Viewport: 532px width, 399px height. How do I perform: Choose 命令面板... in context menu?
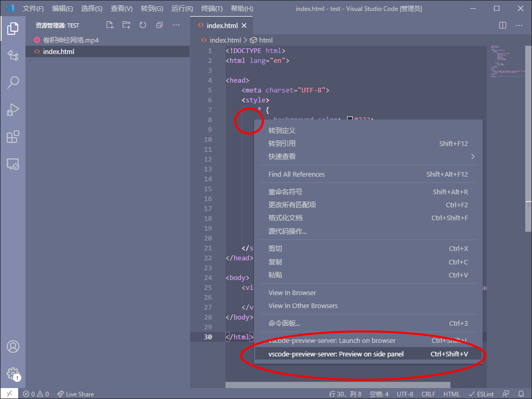tap(368, 323)
